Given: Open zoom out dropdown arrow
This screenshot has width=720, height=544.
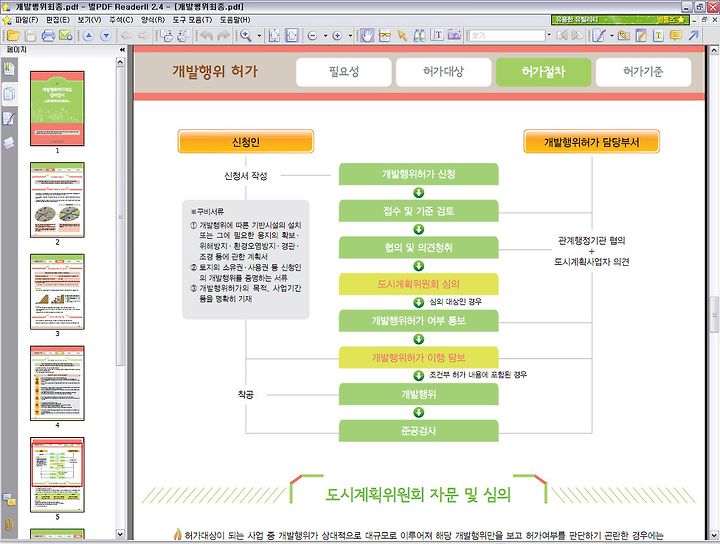Looking at the screenshot, I should point(325,35).
